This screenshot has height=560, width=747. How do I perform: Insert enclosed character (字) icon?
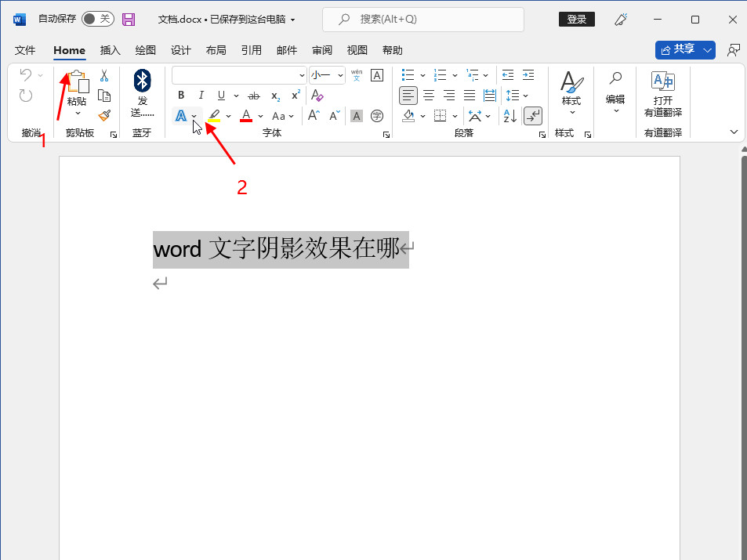coord(377,116)
